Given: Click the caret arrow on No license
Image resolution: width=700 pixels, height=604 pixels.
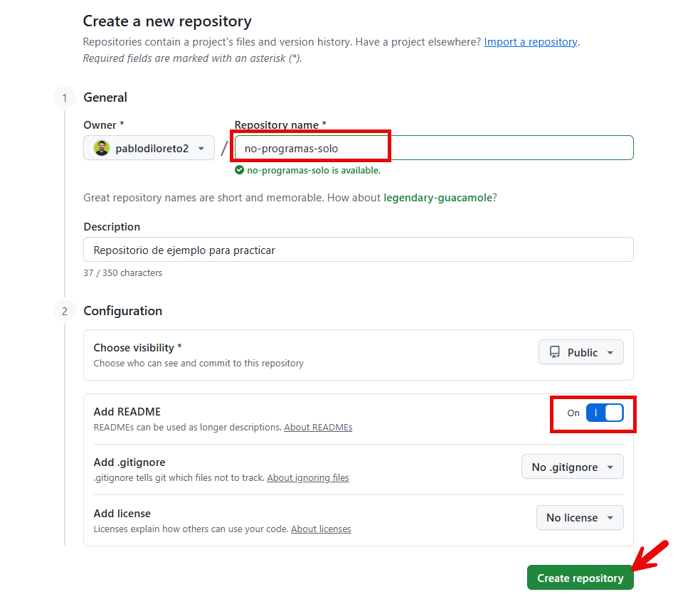Looking at the screenshot, I should pos(610,518).
